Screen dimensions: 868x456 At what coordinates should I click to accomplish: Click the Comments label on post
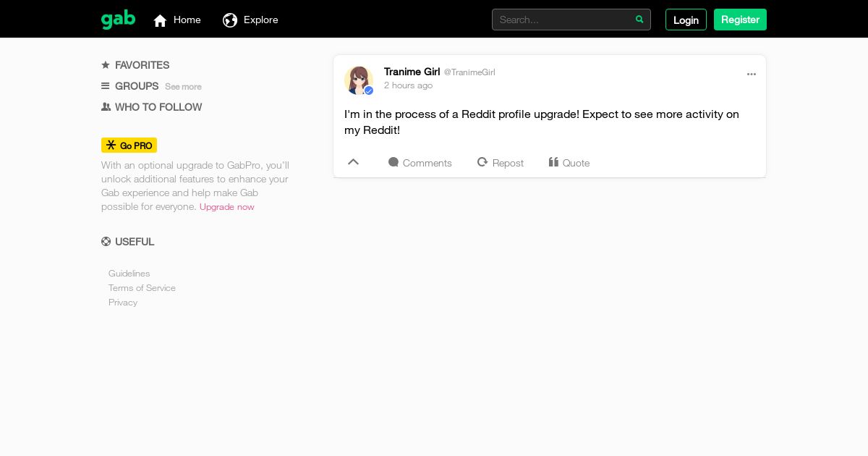tap(427, 163)
